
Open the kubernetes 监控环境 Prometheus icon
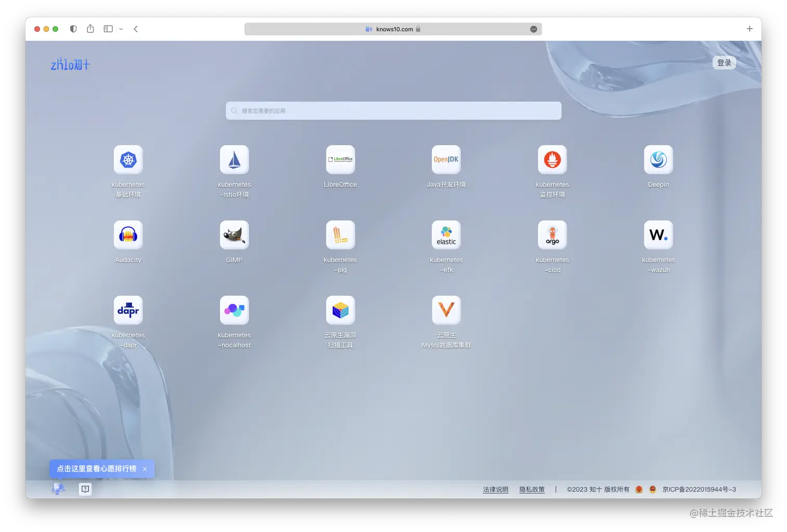552,159
